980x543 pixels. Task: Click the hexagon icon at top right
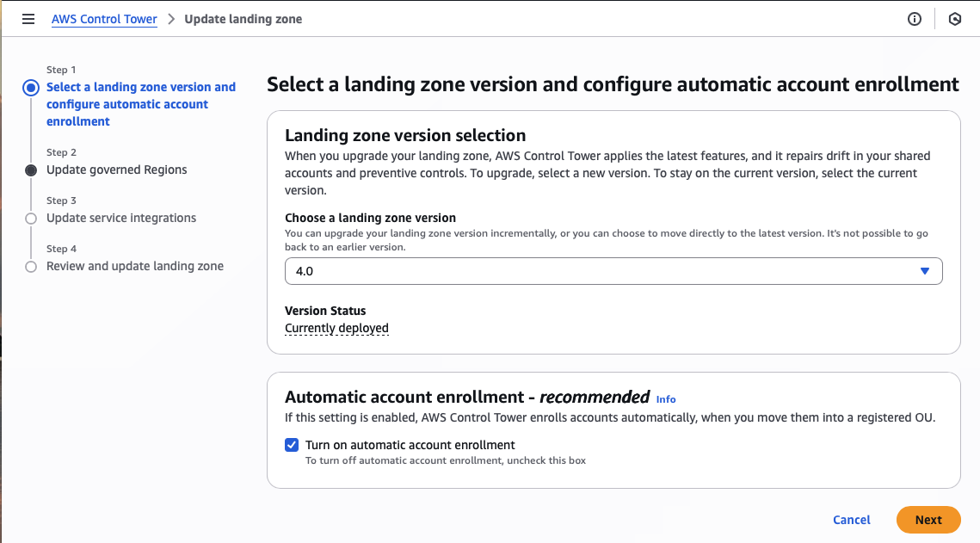tap(954, 19)
